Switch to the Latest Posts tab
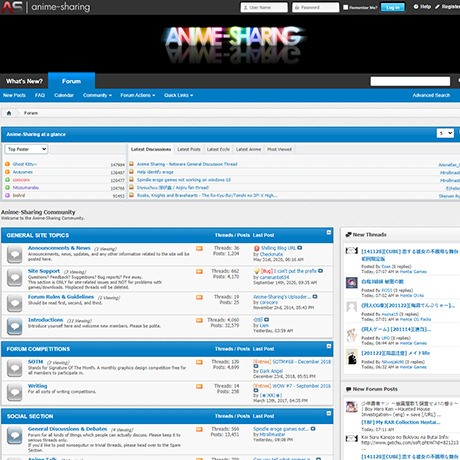The height and width of the screenshot is (460, 460). [x=189, y=149]
